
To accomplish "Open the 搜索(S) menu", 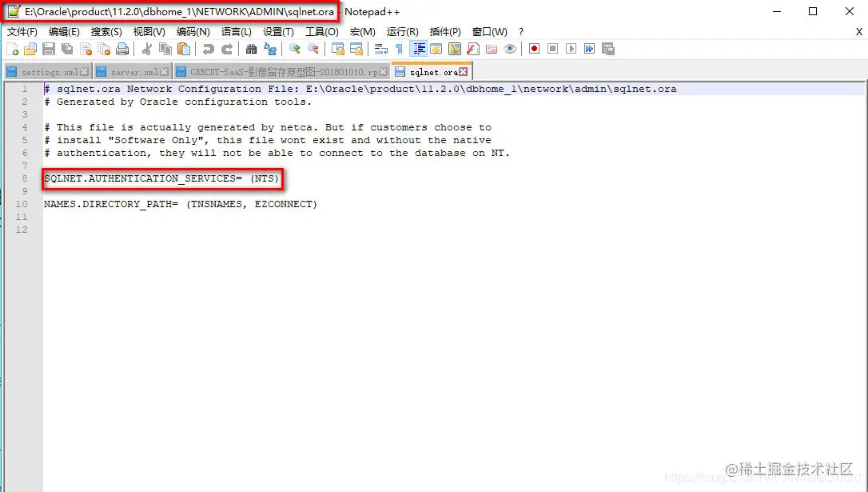I will pos(106,31).
